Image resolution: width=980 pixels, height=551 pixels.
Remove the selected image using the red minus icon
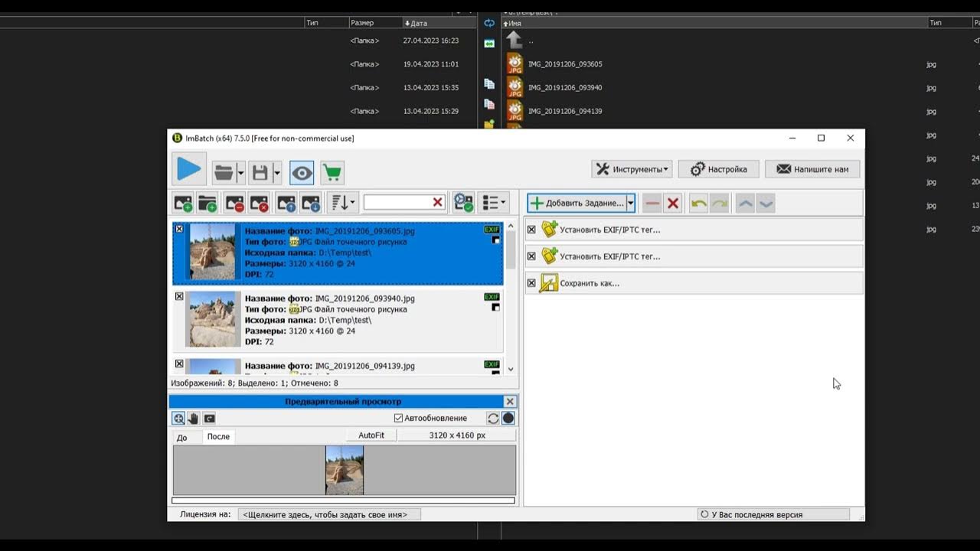(x=234, y=203)
